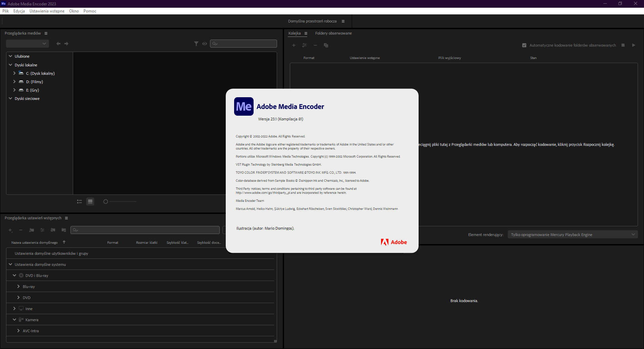The width and height of the screenshot is (644, 349).
Task: Expand the Inne preset group
Action: (x=14, y=308)
